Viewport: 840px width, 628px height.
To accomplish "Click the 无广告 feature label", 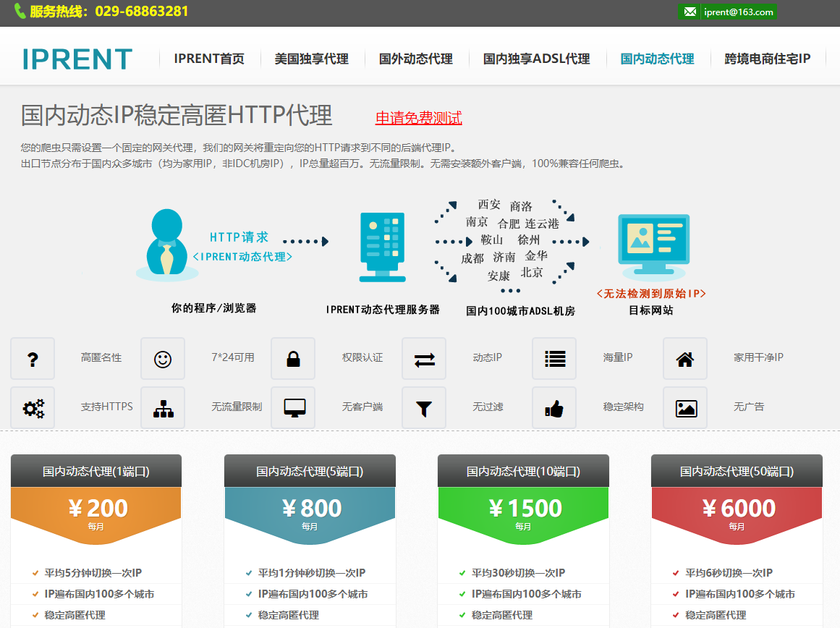I will (x=749, y=407).
